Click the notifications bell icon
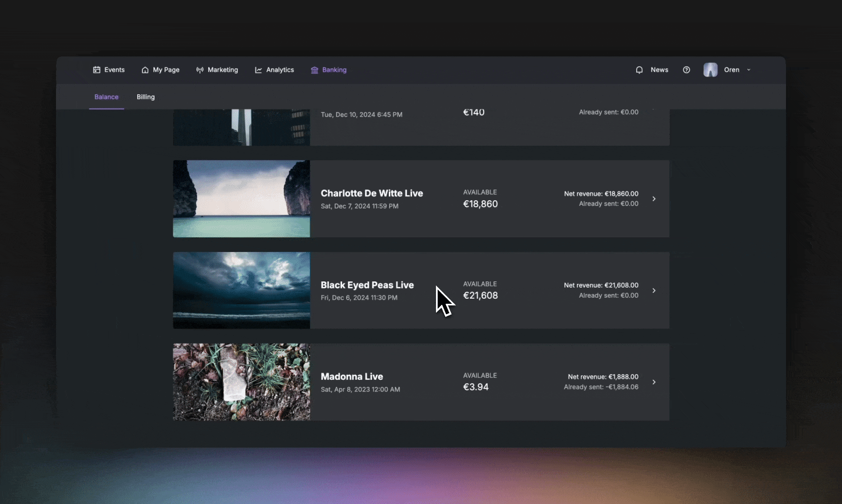The height and width of the screenshot is (504, 842). 639,70
